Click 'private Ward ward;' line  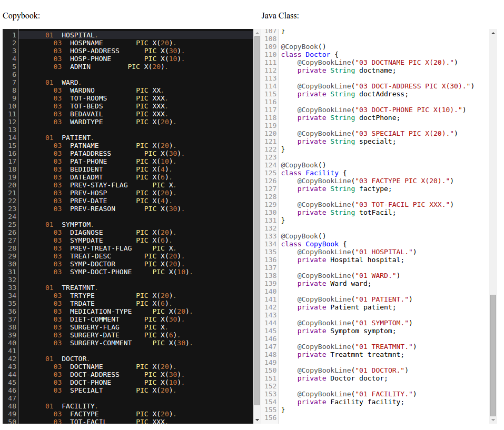[x=334, y=284]
